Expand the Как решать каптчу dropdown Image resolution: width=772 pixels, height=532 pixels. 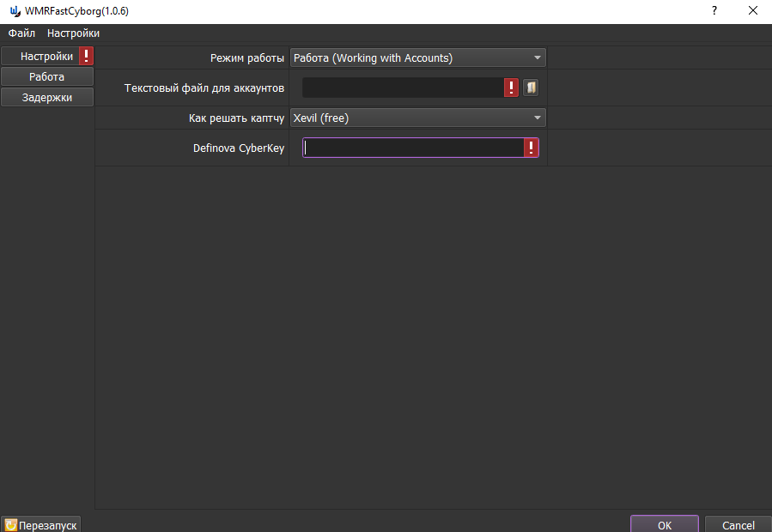click(417, 118)
